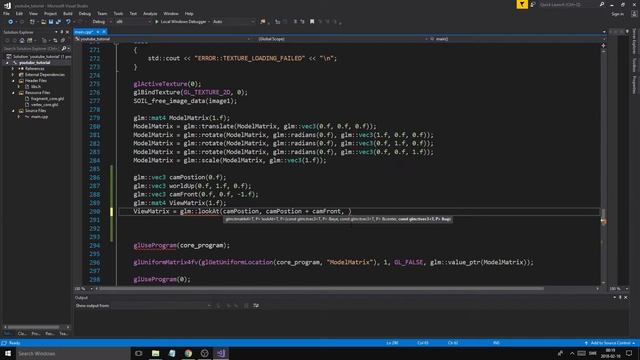Close the main.cpp tab
The height and width of the screenshot is (360, 640).
coord(104,32)
